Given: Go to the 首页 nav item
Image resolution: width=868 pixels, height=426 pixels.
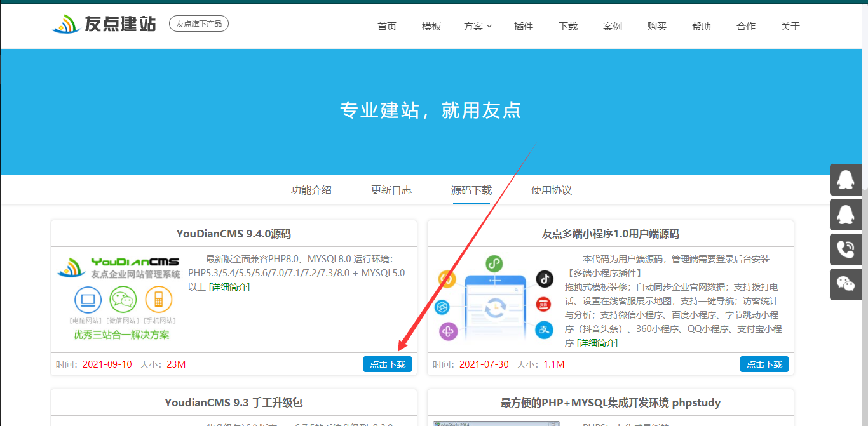Looking at the screenshot, I should click(387, 26).
